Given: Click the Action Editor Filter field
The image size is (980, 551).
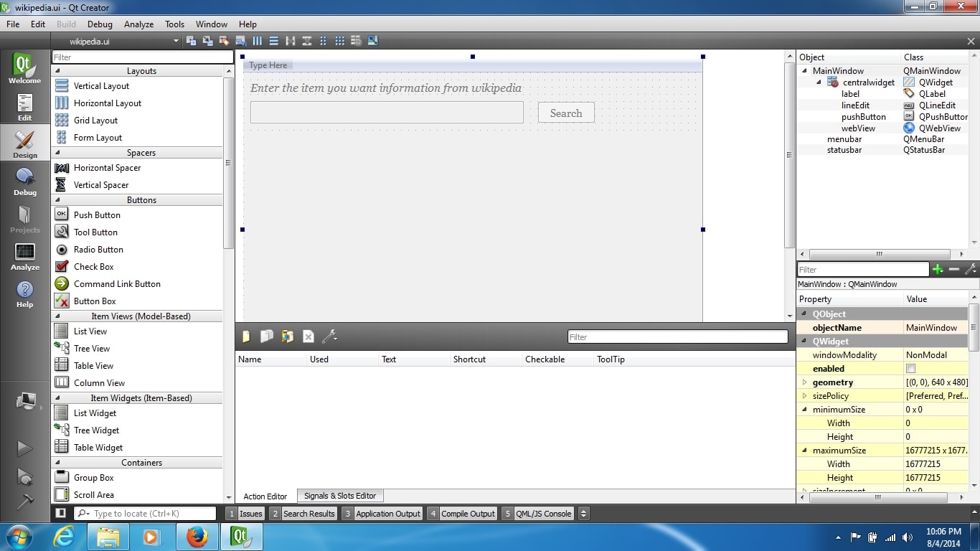Looking at the screenshot, I should 678,337.
